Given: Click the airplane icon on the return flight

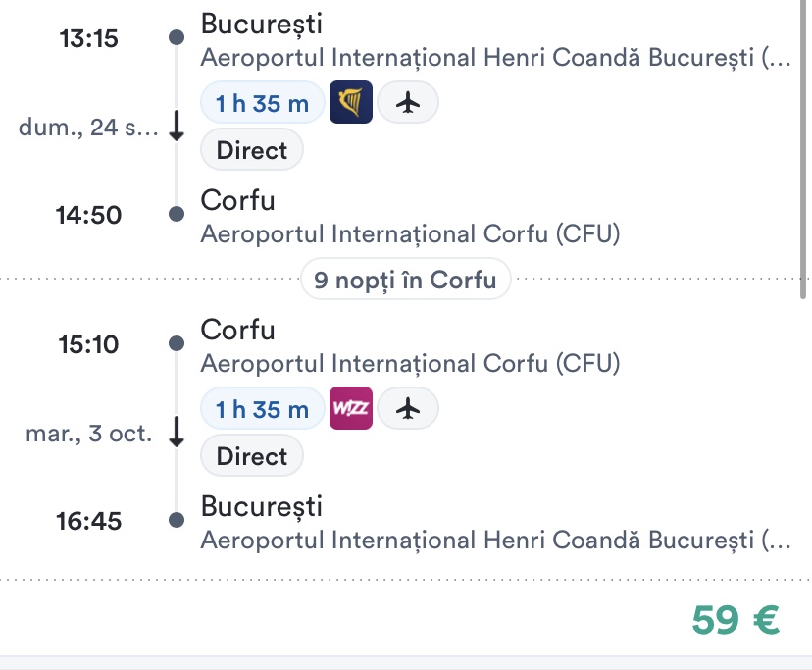Looking at the screenshot, I should 408,409.
